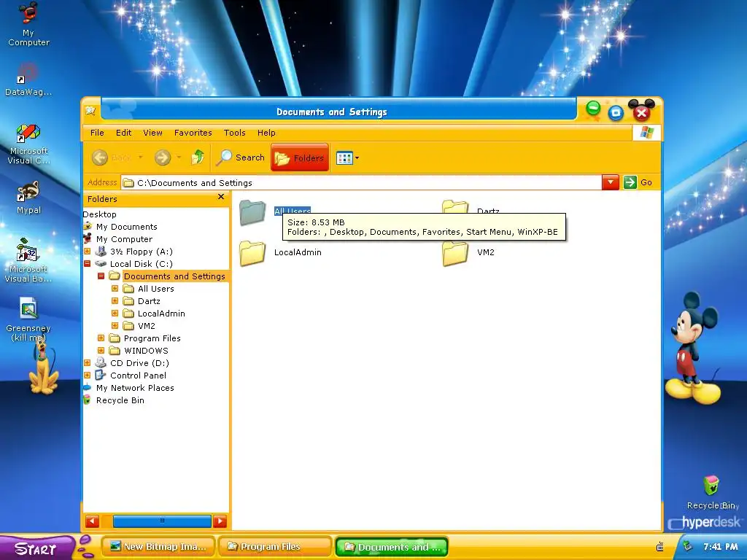Screen dimensions: 747x560
Task: Toggle the Folders pane button
Action: [300, 157]
